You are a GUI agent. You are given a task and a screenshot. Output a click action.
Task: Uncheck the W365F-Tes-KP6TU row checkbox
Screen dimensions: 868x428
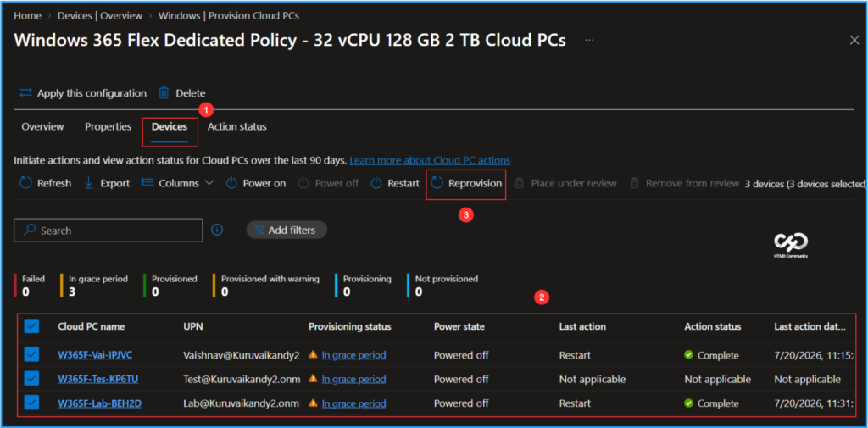(31, 380)
